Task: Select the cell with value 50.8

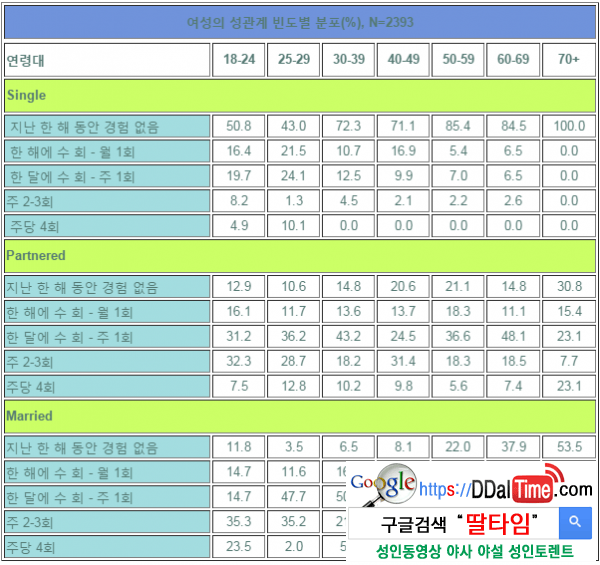Action: tap(239, 126)
